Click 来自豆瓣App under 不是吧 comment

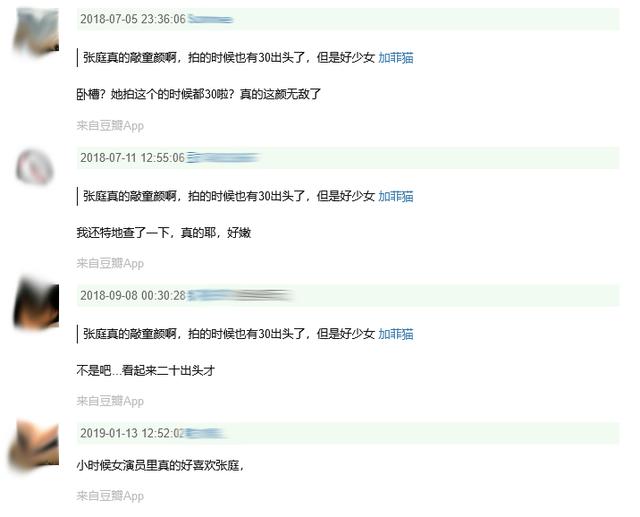coord(110,401)
